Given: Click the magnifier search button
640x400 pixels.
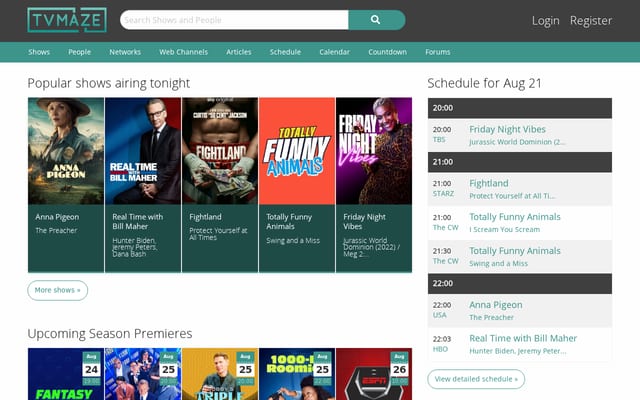Looking at the screenshot, I should tap(377, 20).
